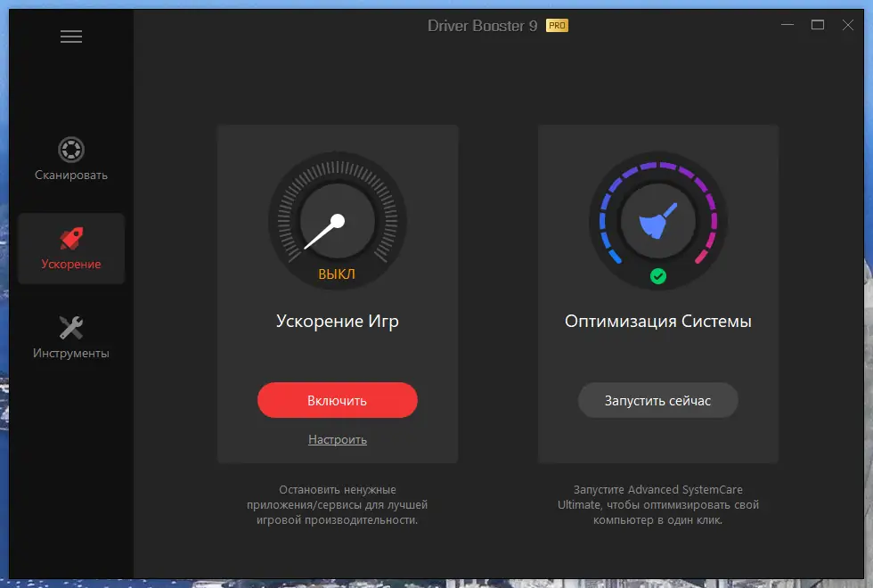873x588 pixels.
Task: Enable game boost with the Включить button
Action: [x=338, y=400]
